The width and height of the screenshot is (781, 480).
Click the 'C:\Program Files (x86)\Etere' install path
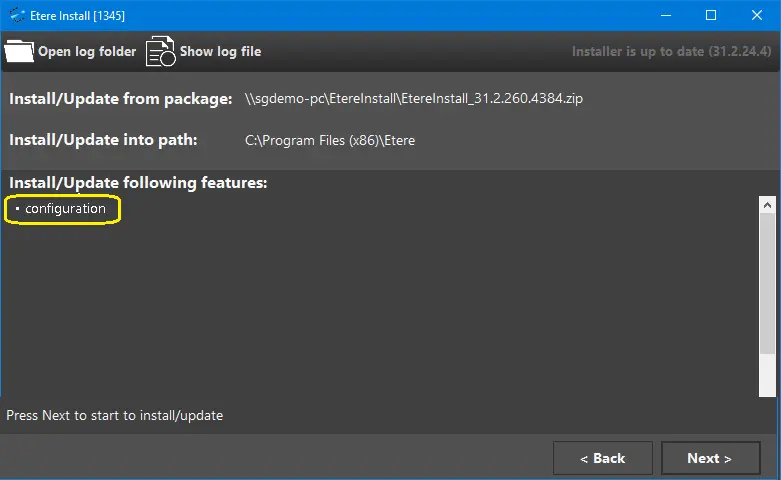[x=330, y=140]
